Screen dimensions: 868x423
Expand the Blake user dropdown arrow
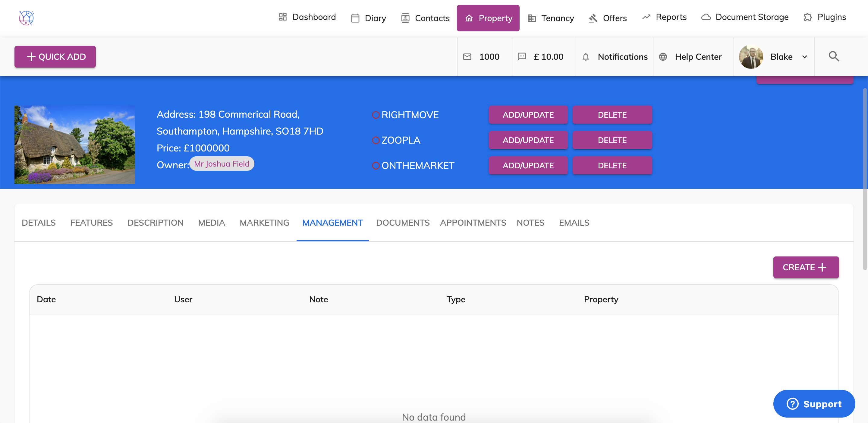point(804,57)
